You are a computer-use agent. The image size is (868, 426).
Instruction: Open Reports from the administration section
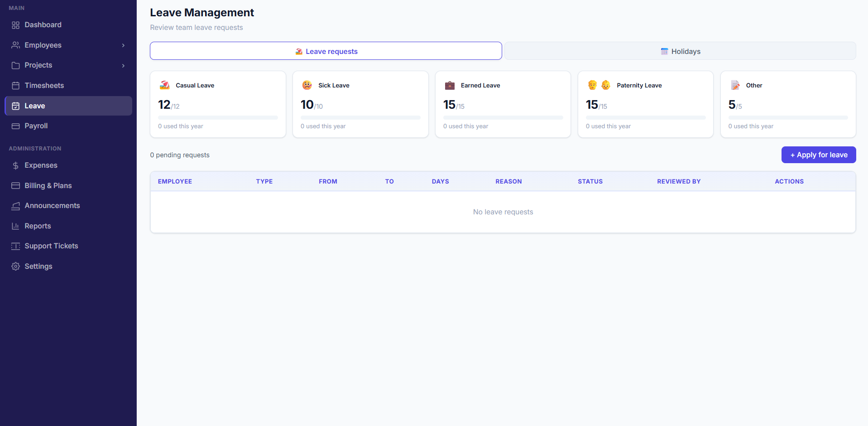[x=68, y=226]
